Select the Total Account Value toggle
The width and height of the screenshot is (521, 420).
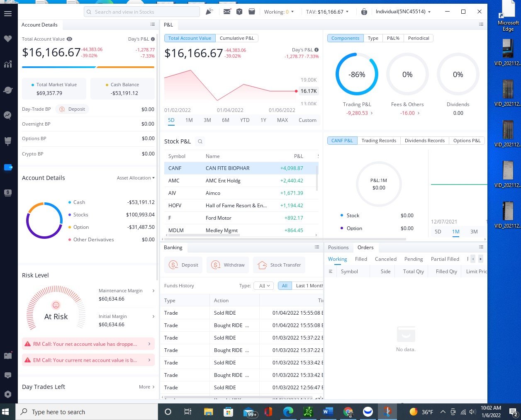(190, 38)
